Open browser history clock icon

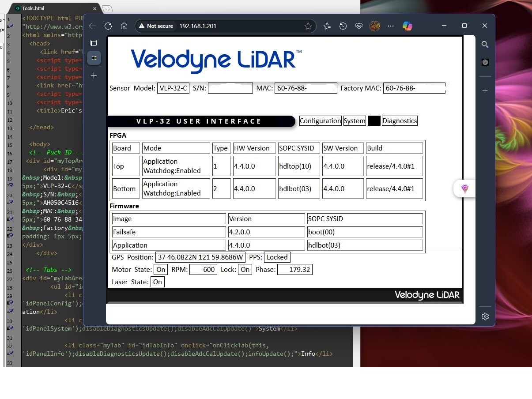point(343,26)
